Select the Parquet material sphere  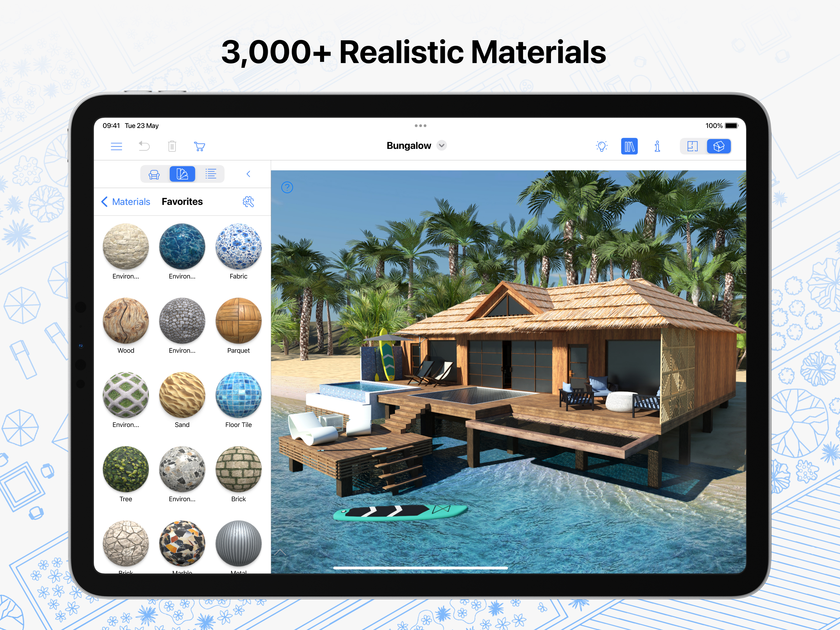point(239,321)
